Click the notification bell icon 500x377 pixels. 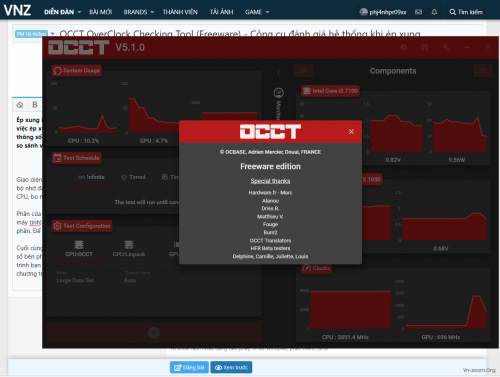tap(434, 12)
